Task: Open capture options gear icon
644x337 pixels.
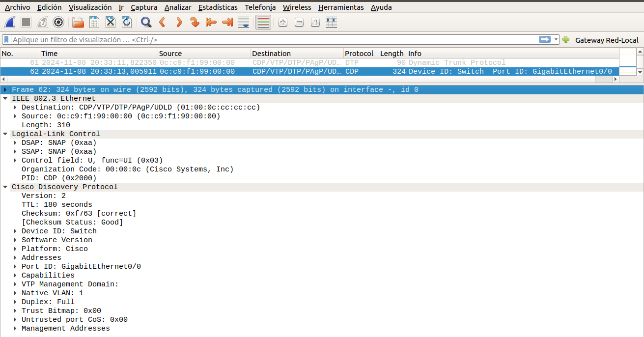Action: tap(58, 22)
